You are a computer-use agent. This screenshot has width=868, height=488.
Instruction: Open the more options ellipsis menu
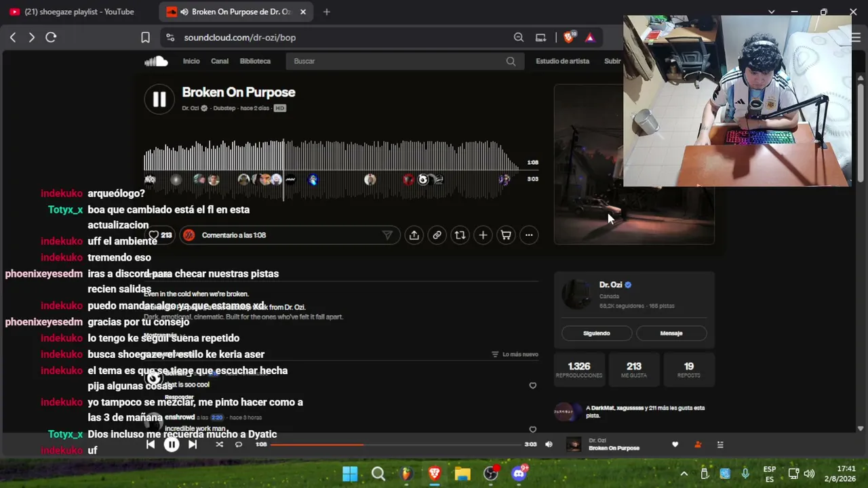529,235
